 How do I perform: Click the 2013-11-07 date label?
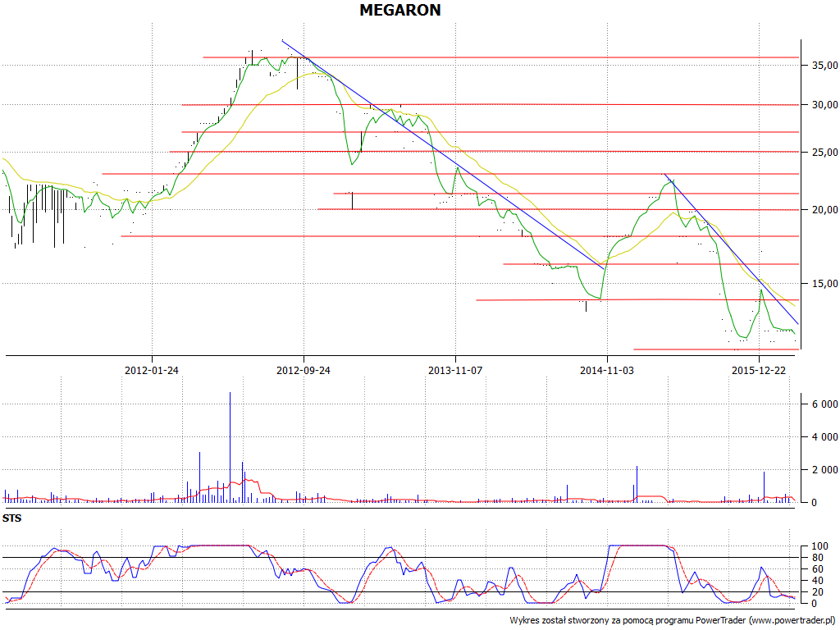pos(455,370)
